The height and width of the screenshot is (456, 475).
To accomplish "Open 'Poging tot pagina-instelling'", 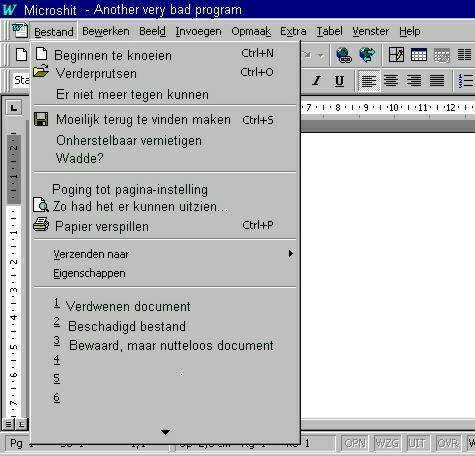I will [164, 189].
